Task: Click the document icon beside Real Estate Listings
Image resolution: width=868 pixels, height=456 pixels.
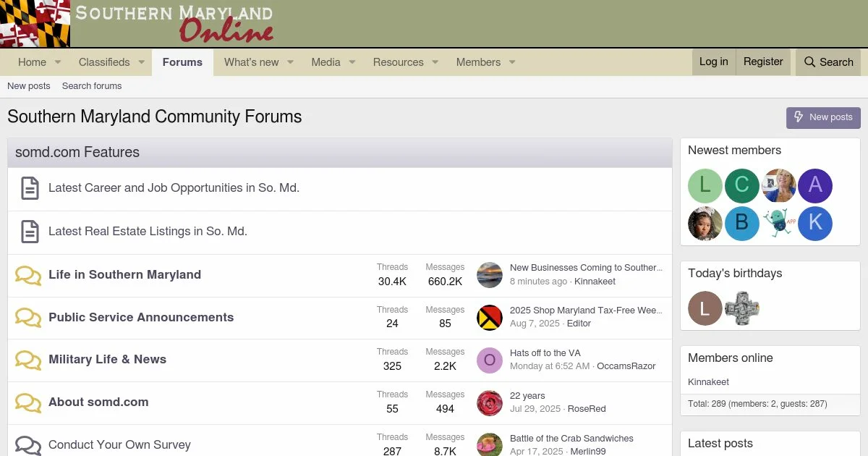Action: (x=30, y=232)
